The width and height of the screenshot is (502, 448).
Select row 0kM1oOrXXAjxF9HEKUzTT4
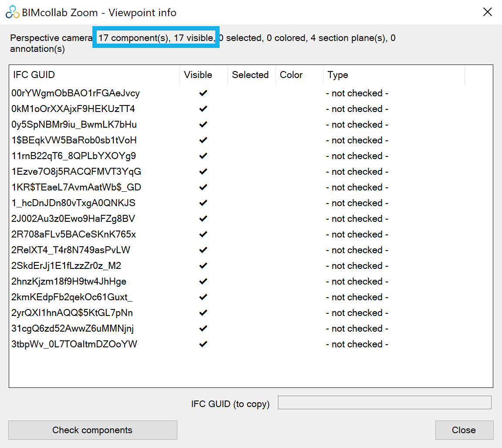click(251, 109)
